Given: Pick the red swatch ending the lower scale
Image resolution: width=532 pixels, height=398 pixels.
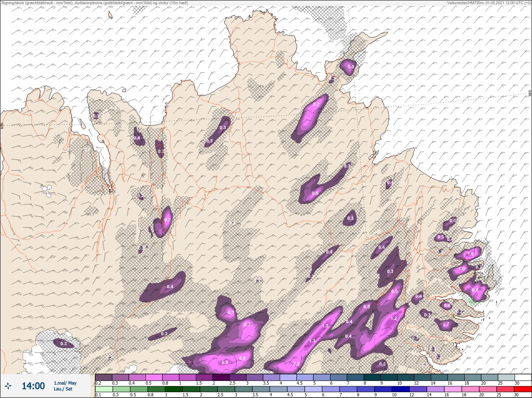Looking at the screenshot, I should pos(523,389).
